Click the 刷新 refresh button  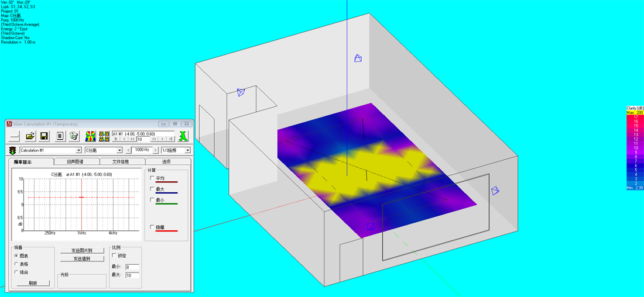tap(33, 283)
